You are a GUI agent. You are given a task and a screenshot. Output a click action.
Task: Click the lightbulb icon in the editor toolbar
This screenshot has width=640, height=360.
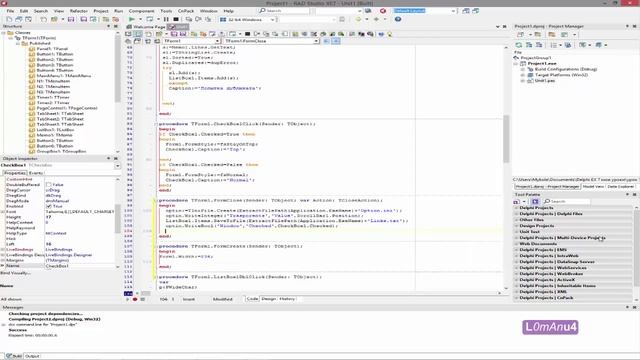[389, 34]
